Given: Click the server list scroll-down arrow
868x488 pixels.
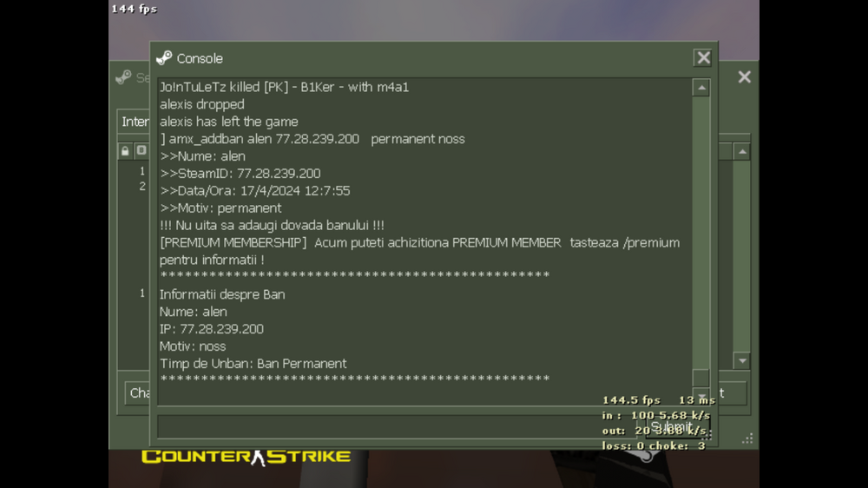Looking at the screenshot, I should 742,360.
